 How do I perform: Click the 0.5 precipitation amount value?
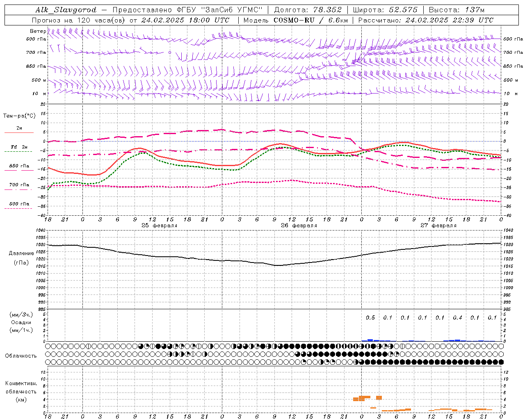[370, 317]
